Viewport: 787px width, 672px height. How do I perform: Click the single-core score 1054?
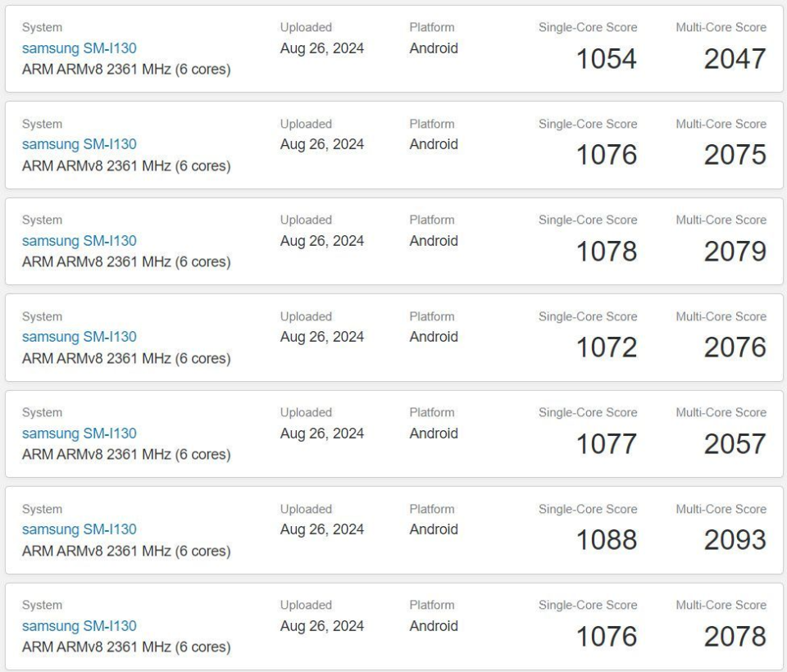(x=606, y=59)
